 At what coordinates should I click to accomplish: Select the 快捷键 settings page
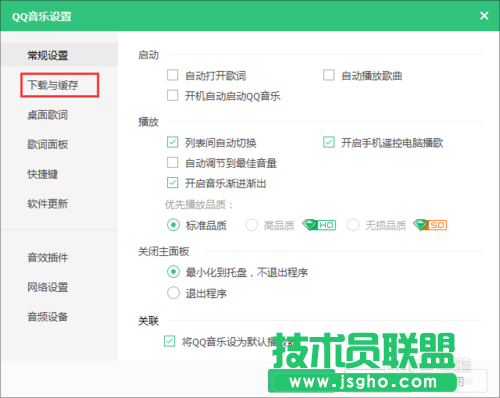tap(43, 174)
